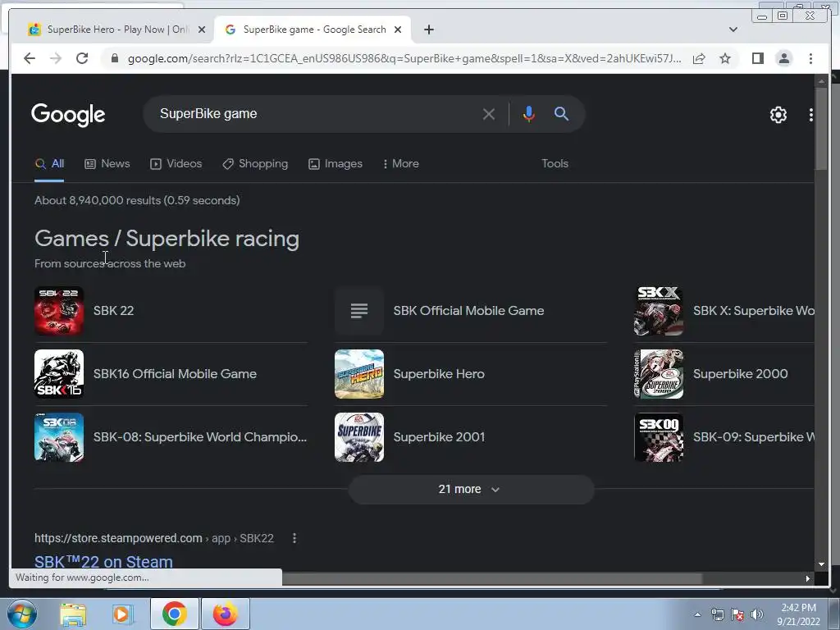Clear the search query text
The height and width of the screenshot is (630, 840).
tap(489, 113)
